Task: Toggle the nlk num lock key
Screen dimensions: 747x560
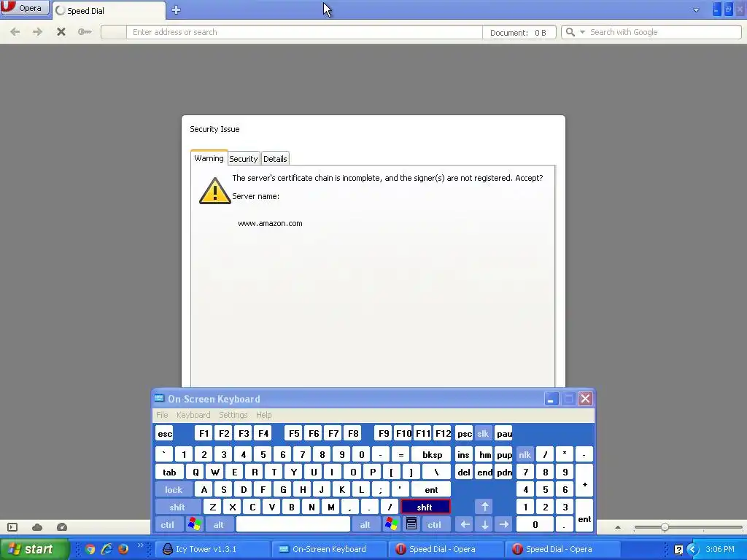Action: point(525,454)
